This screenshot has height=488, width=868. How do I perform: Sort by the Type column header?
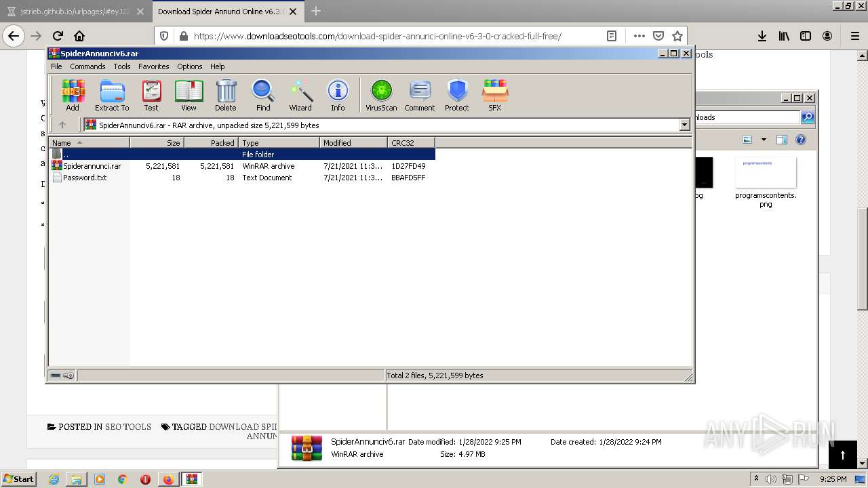(x=279, y=142)
